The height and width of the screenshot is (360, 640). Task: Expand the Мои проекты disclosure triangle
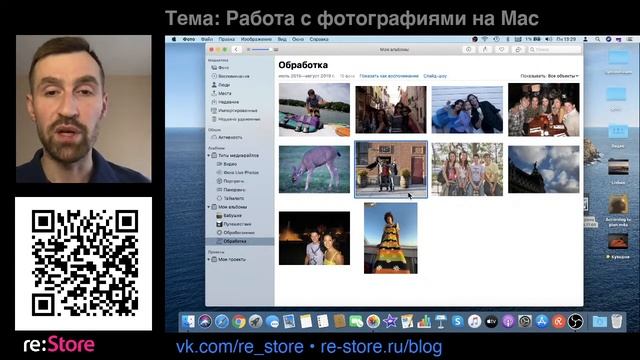click(x=209, y=259)
